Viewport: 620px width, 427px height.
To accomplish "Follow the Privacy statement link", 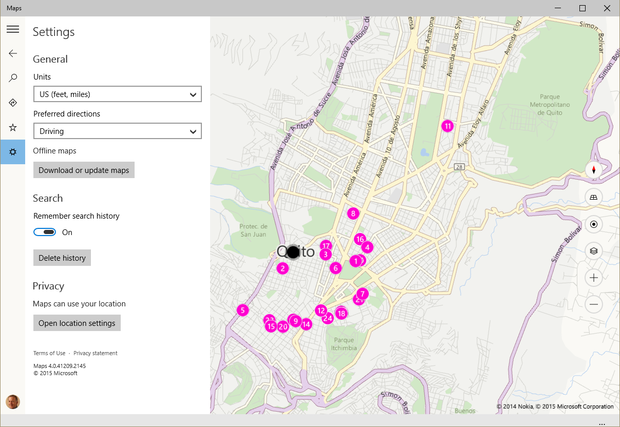I will (x=95, y=353).
